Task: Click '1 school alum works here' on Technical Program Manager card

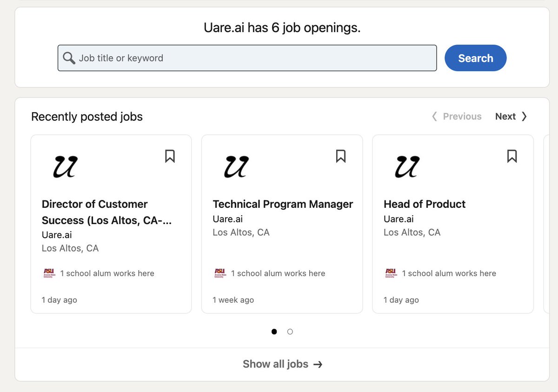Action: [x=278, y=273]
